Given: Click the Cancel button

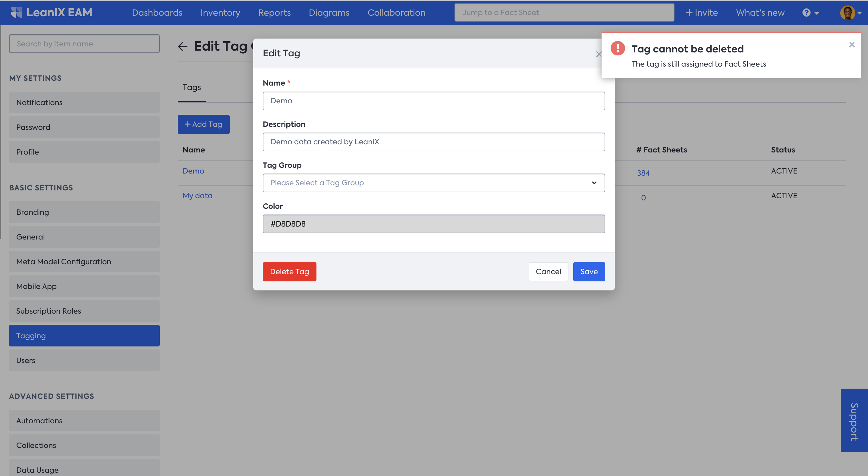Looking at the screenshot, I should pyautogui.click(x=548, y=271).
